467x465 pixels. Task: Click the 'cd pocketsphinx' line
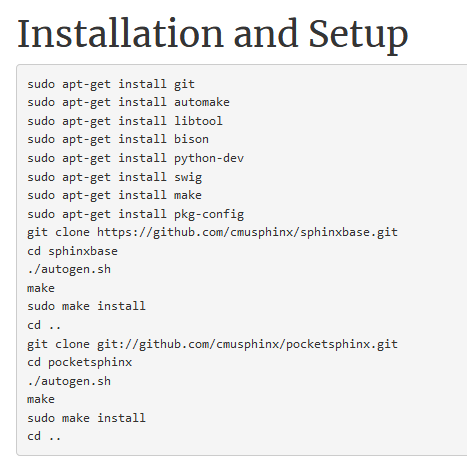pyautogui.click(x=79, y=362)
